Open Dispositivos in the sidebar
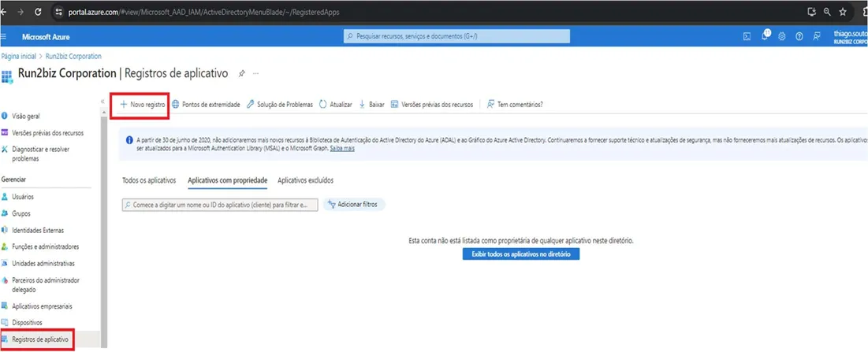868x352 pixels. [27, 322]
